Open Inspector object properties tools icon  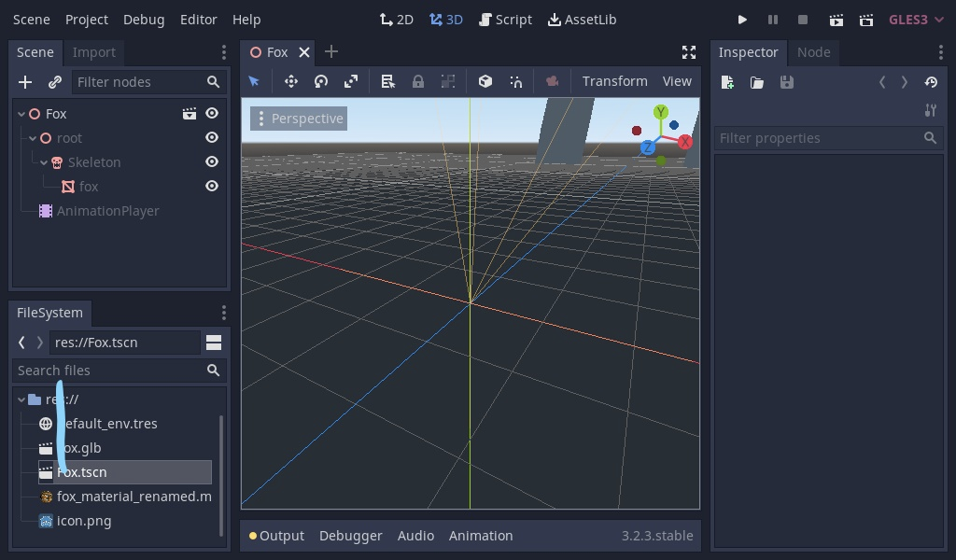pyautogui.click(x=931, y=110)
